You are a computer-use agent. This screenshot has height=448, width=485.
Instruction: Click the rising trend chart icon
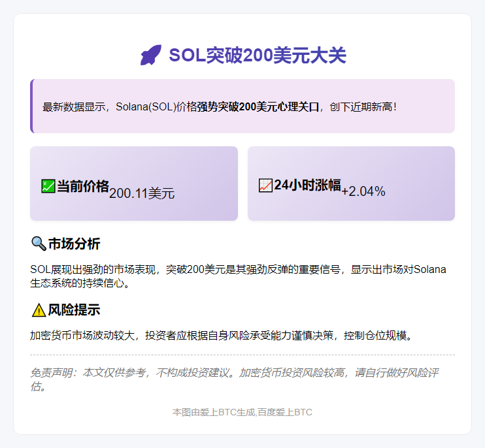coord(265,185)
